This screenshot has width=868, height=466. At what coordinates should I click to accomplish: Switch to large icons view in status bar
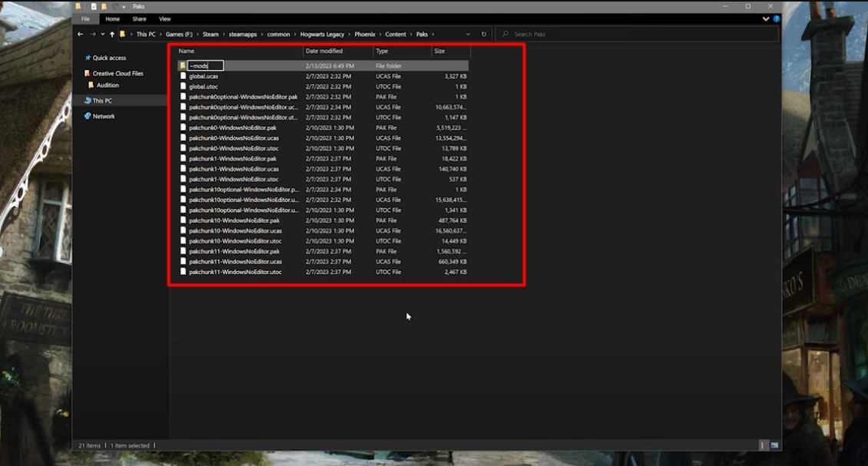774,445
